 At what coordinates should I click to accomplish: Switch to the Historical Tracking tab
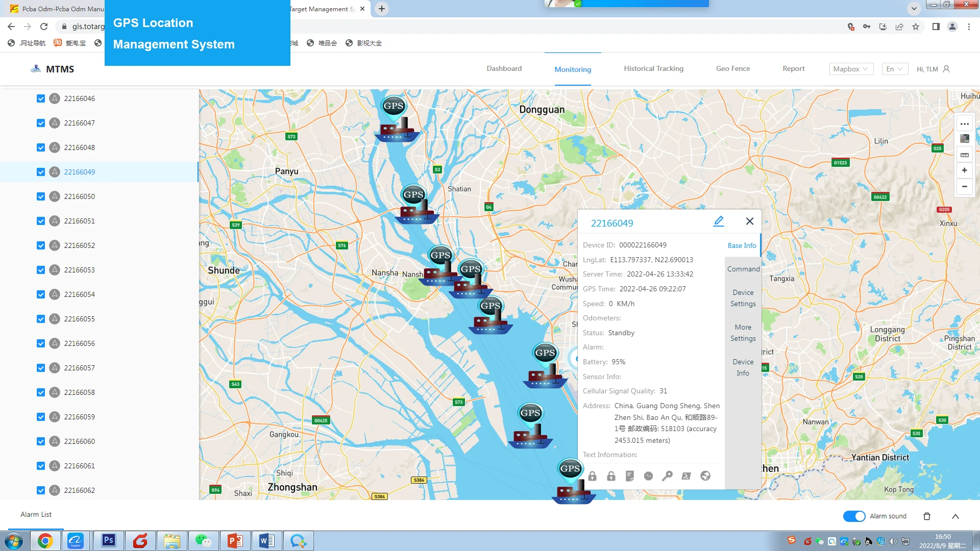pyautogui.click(x=653, y=68)
